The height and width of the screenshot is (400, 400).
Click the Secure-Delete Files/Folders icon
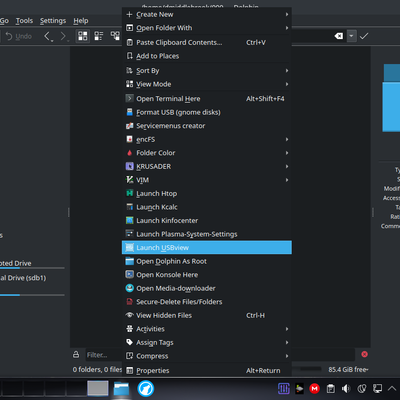[x=129, y=302]
